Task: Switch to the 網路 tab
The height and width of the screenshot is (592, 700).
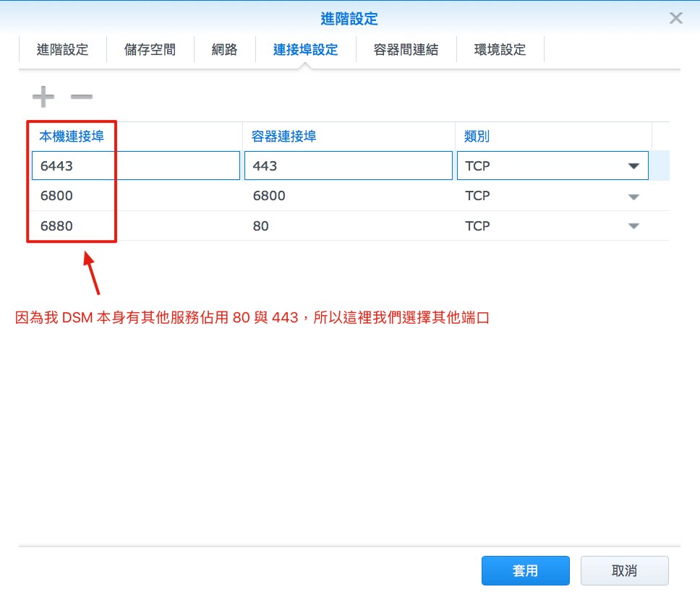Action: click(224, 49)
